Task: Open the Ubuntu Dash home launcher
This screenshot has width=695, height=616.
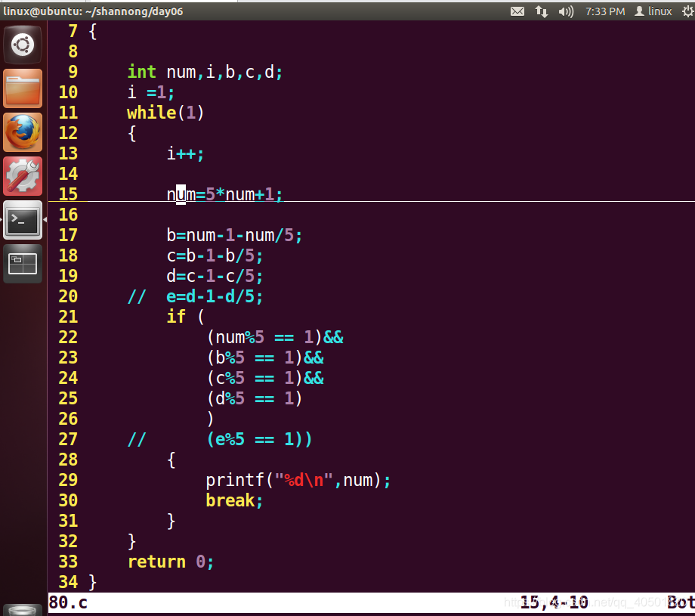Action: [23, 45]
